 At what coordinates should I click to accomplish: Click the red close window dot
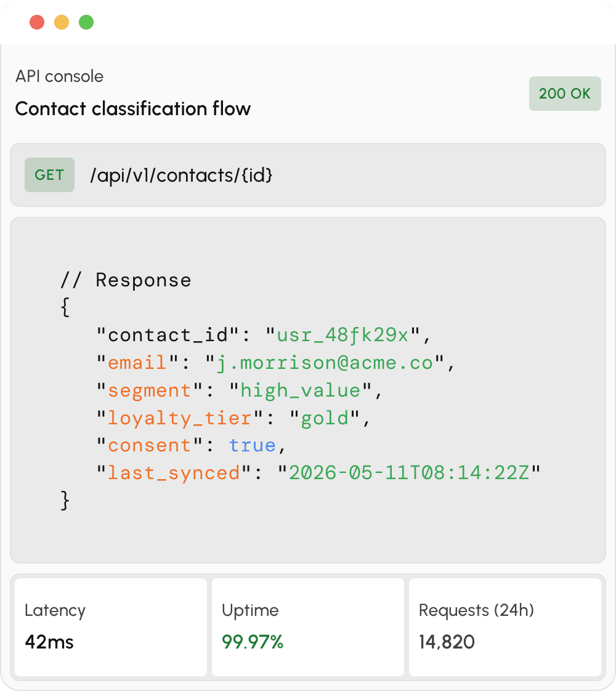pos(37,22)
